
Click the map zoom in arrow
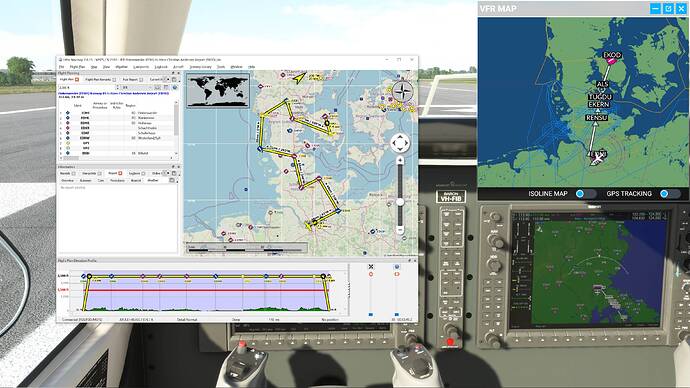pyautogui.click(x=400, y=160)
